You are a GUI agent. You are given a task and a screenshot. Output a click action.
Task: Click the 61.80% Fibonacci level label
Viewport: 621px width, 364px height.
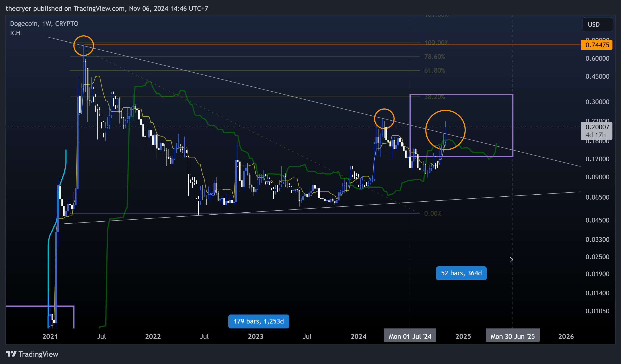(434, 70)
